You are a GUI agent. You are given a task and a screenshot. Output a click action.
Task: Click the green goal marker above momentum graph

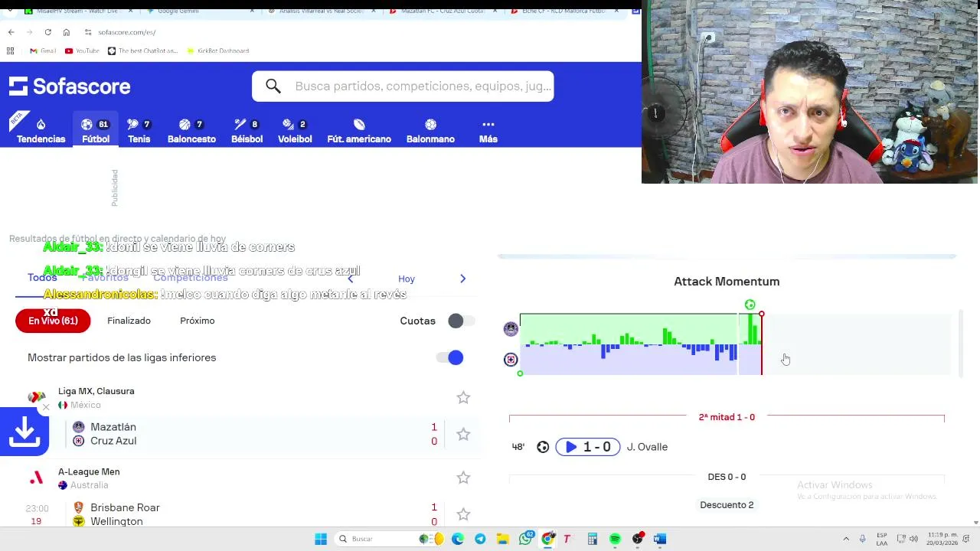pos(750,305)
